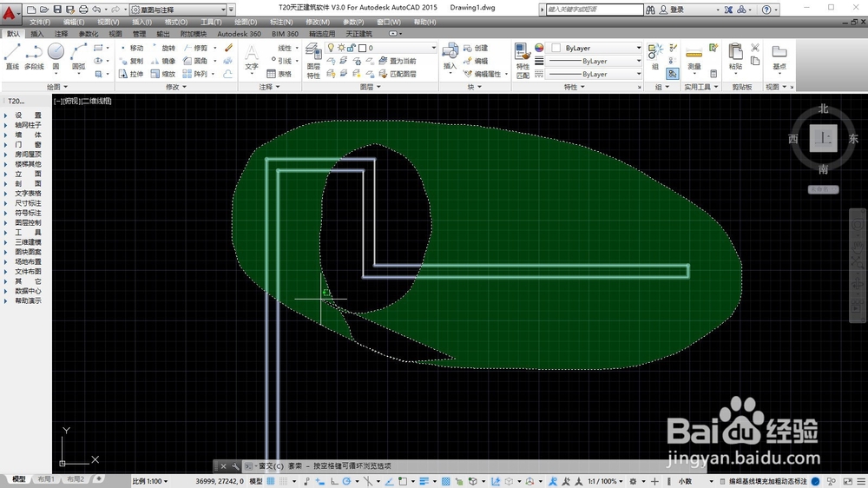Open the 绘图(D) menu

pyautogui.click(x=246, y=23)
